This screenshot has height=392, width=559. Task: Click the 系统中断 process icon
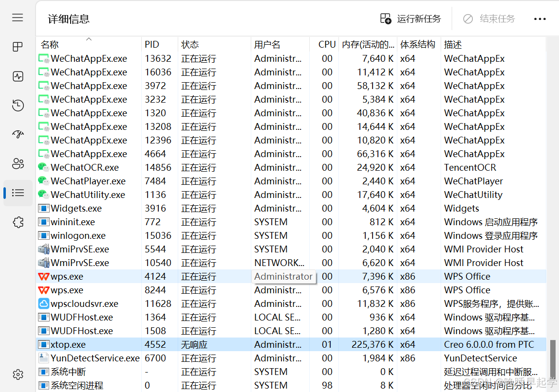point(43,372)
